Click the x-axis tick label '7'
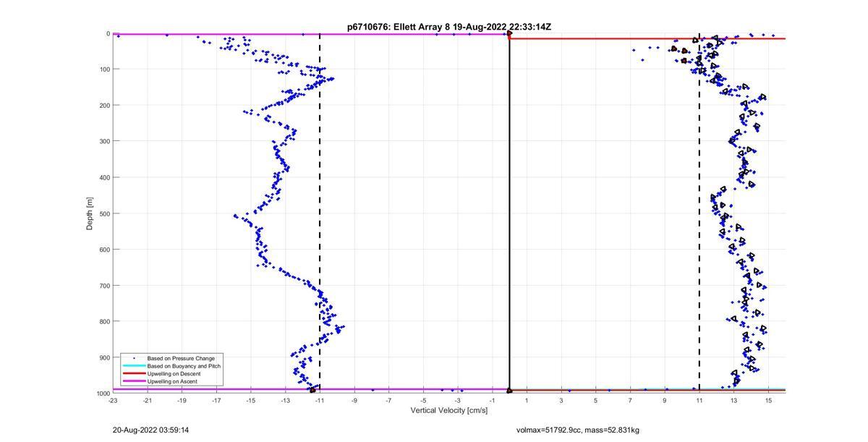This screenshot has width=868, height=442. click(x=630, y=400)
